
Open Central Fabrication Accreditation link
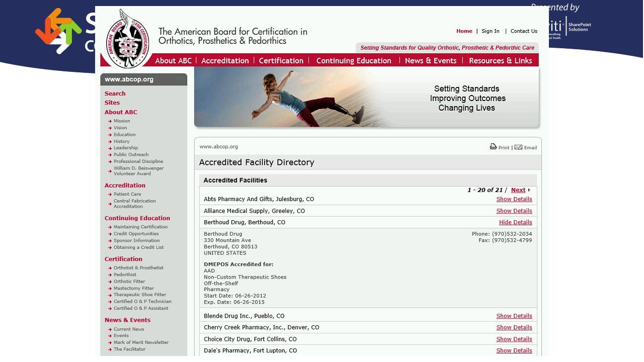click(x=135, y=204)
